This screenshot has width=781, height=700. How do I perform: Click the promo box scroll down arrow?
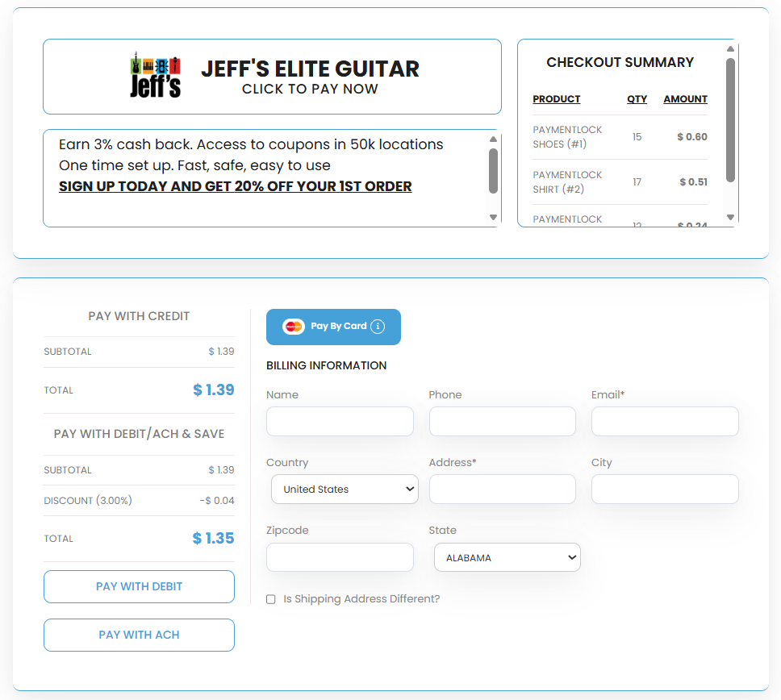point(493,217)
